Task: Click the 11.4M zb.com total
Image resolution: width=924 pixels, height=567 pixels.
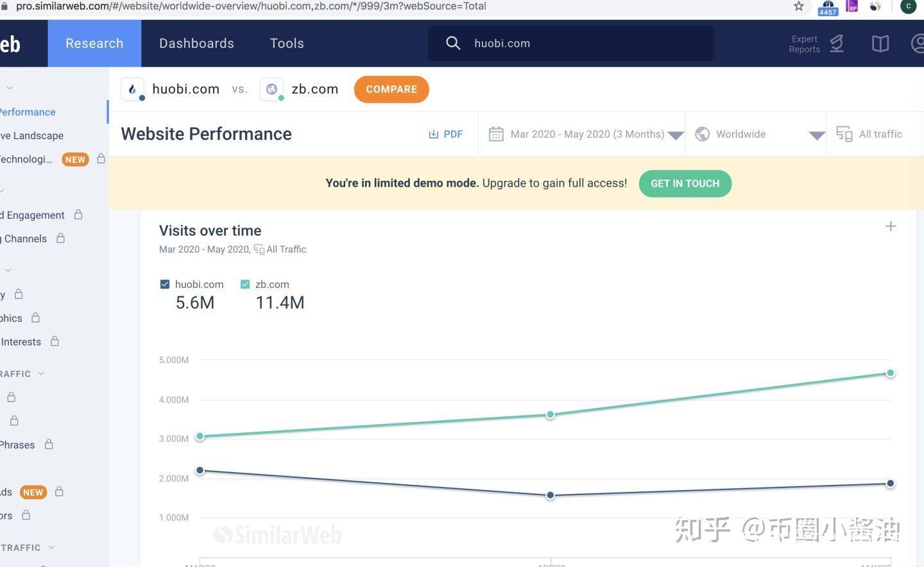Action: (x=280, y=303)
